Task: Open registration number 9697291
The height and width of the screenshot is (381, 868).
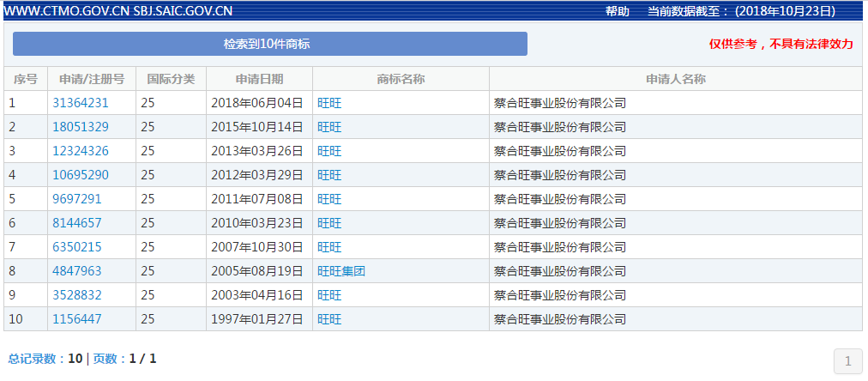Action: point(77,199)
